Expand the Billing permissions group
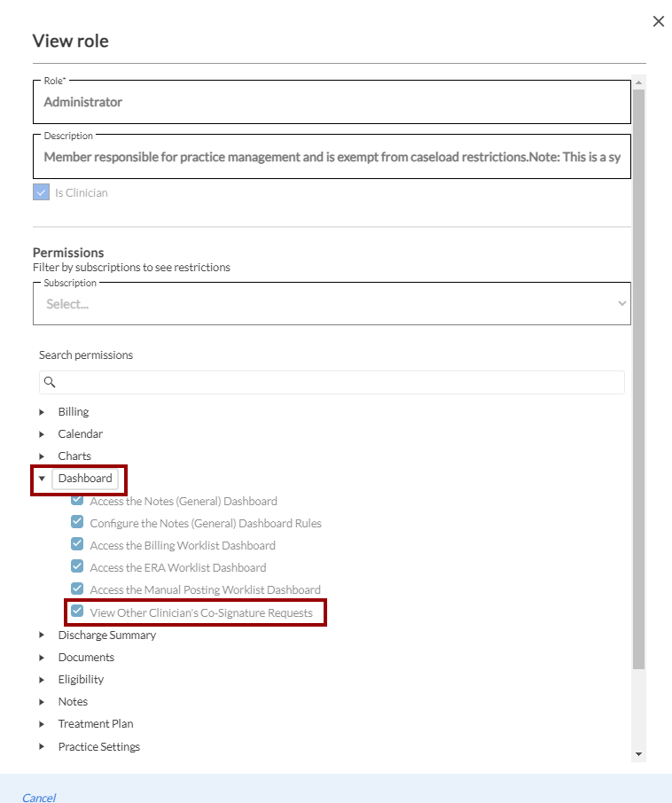672x803 pixels. pos(42,412)
